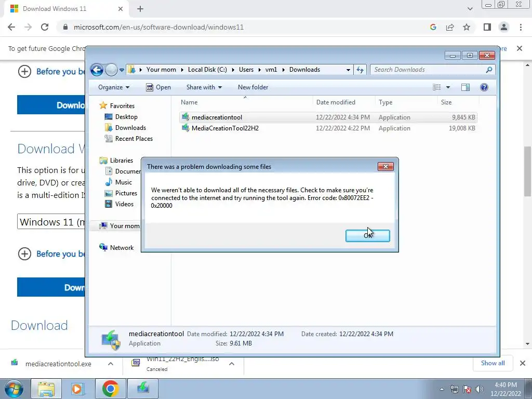
Task: Click Downloads breadcrumb segment
Action: tap(304, 70)
